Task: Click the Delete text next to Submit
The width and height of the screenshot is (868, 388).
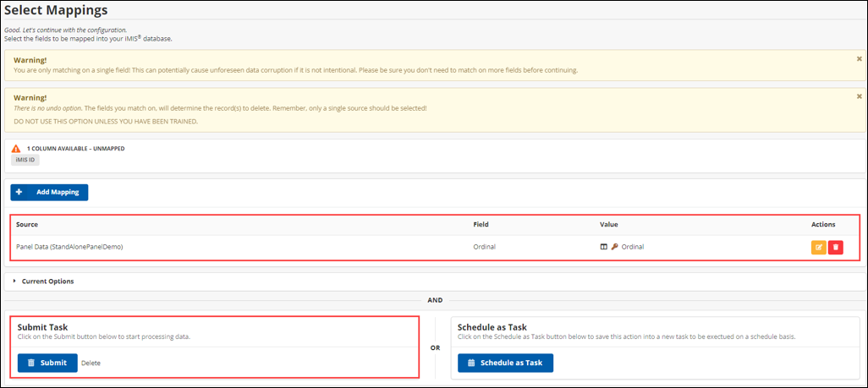Action: click(91, 363)
